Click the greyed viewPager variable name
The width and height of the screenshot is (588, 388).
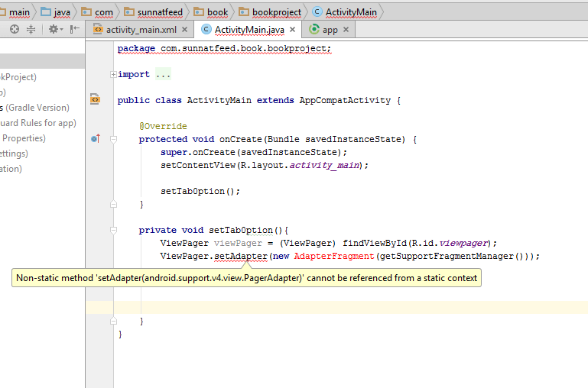click(238, 243)
